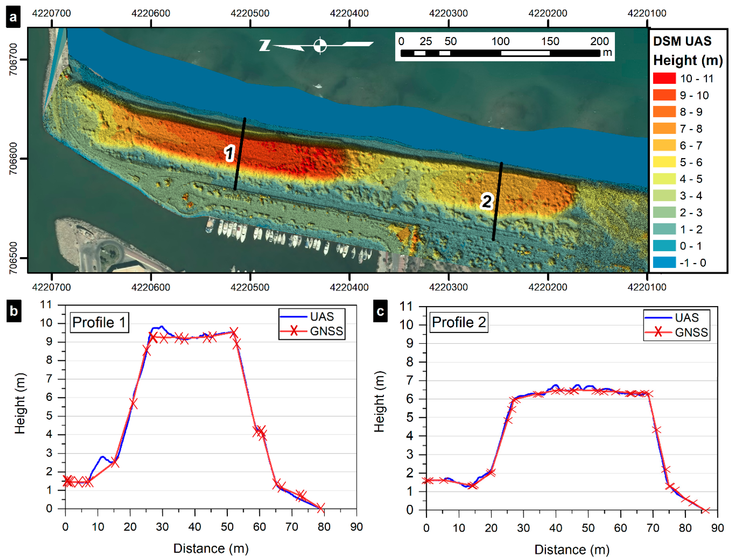Screen dimensions: 733x560
Task: Click 'Distance (m)' axis label under Profile 2
Action: 572,550
